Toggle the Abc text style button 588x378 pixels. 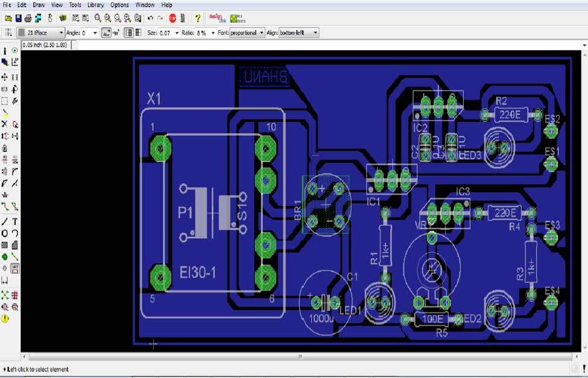point(106,33)
